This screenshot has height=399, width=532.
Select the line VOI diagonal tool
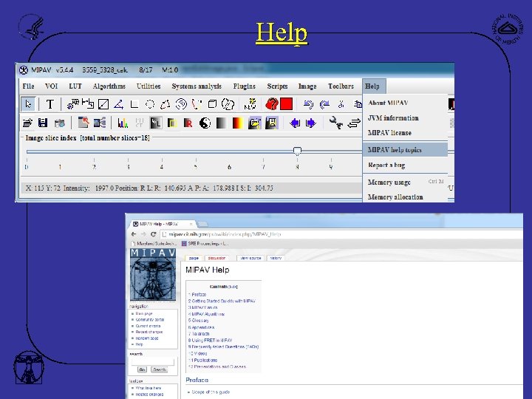pos(103,104)
